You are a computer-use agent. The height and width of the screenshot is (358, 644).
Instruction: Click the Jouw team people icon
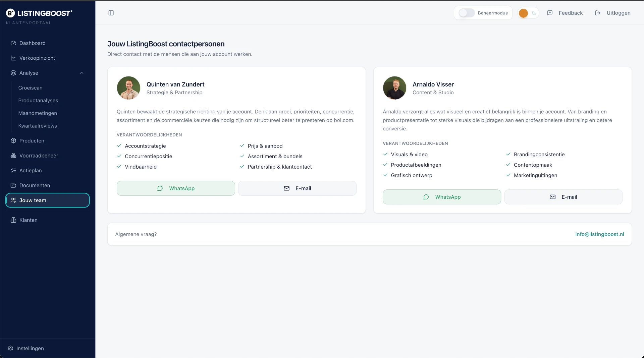pos(13,200)
